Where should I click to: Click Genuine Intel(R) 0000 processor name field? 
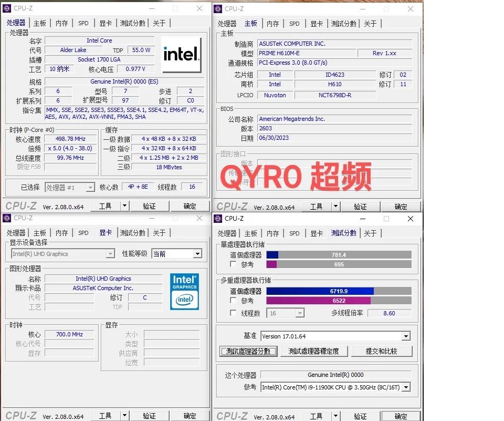point(335,375)
